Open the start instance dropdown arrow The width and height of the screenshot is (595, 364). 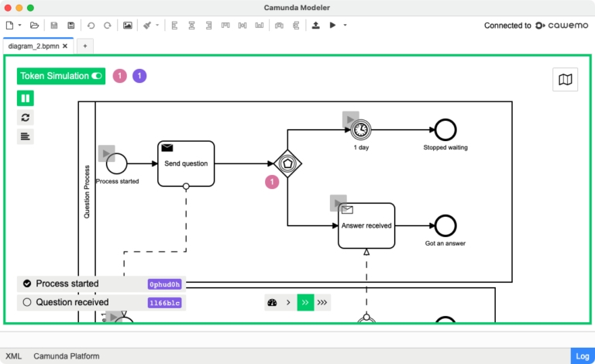[345, 26]
